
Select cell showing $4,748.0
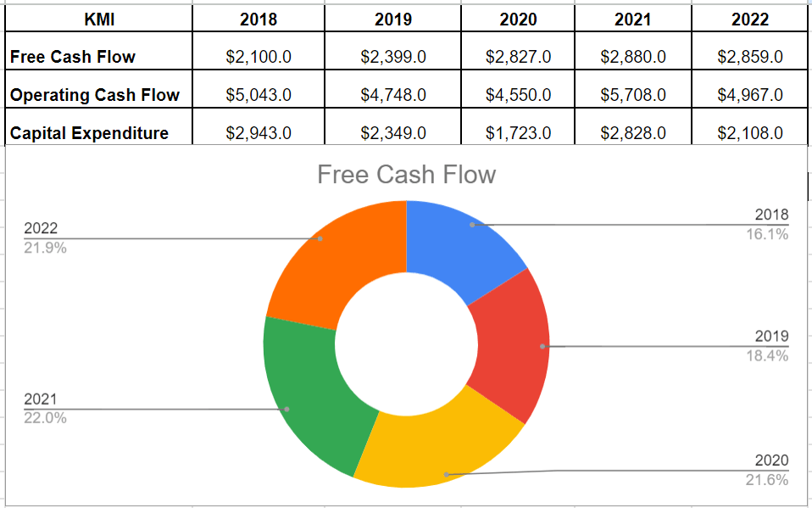pyautogui.click(x=392, y=89)
